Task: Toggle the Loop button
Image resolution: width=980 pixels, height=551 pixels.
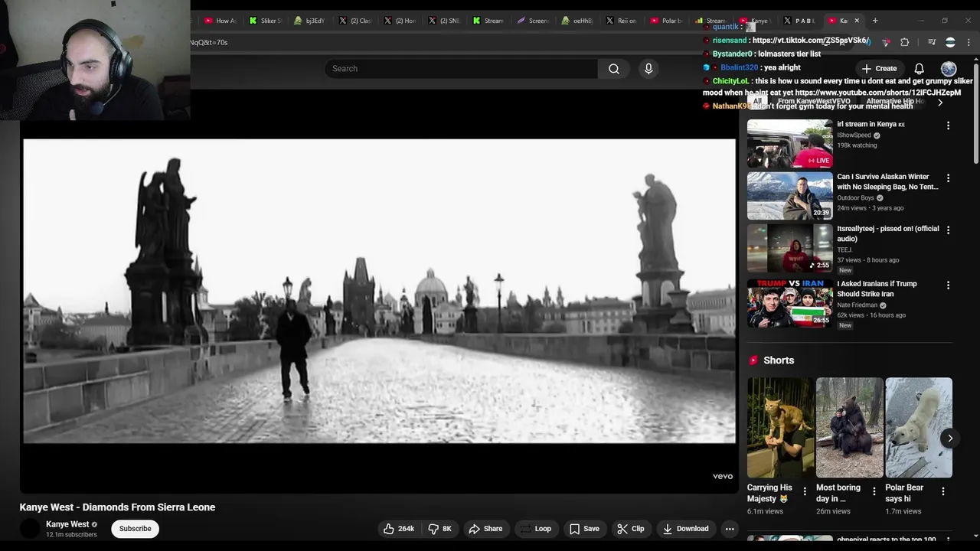Action: pyautogui.click(x=535, y=529)
